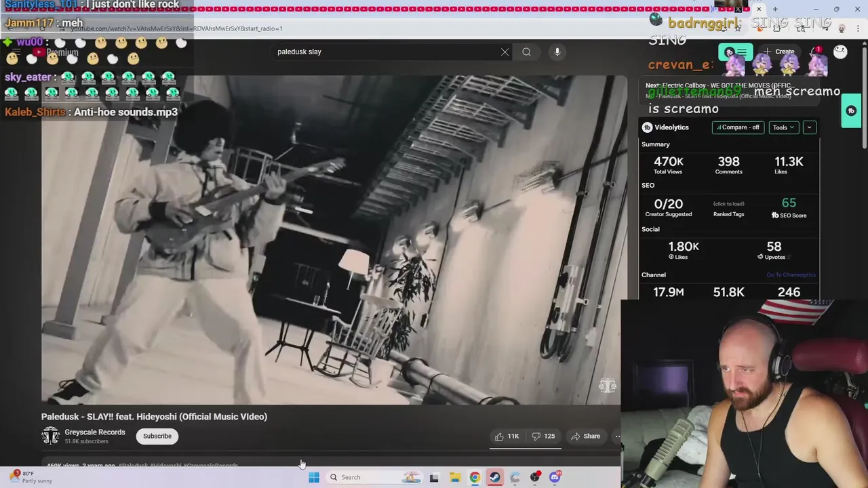Activate voice search microphone

point(557,52)
